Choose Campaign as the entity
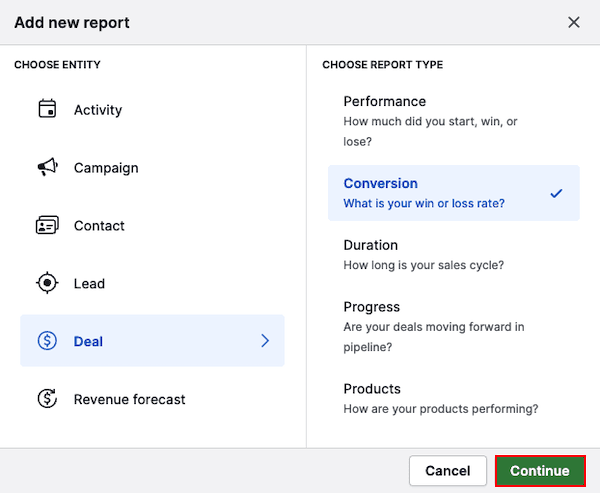 click(x=106, y=168)
